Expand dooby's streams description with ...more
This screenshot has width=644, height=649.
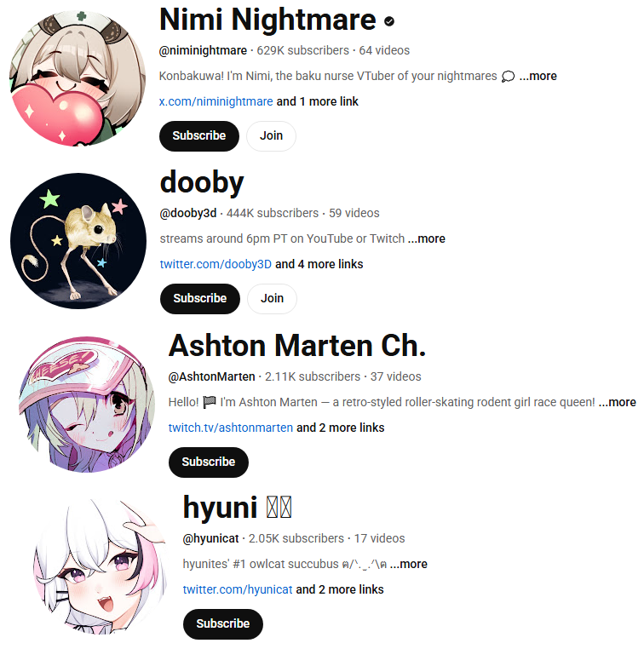click(x=427, y=238)
